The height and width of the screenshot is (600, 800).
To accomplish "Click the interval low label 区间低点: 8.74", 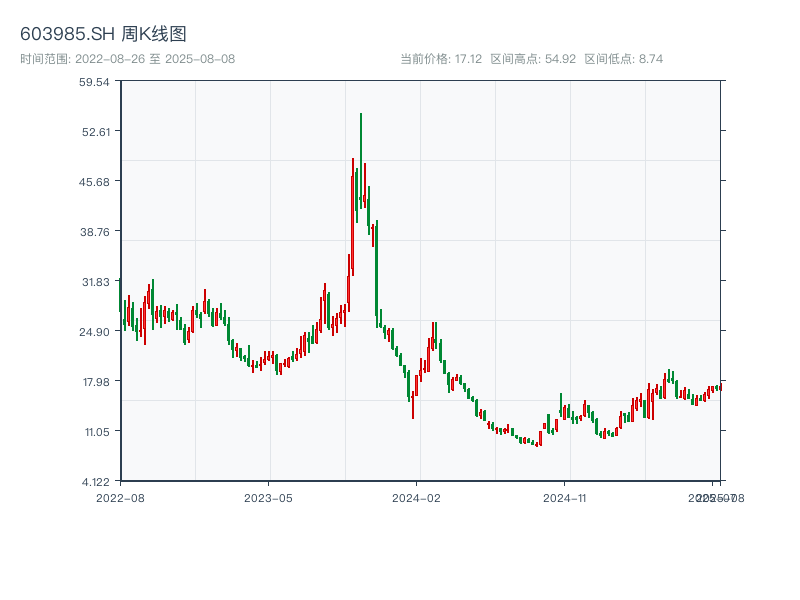I will (623, 59).
